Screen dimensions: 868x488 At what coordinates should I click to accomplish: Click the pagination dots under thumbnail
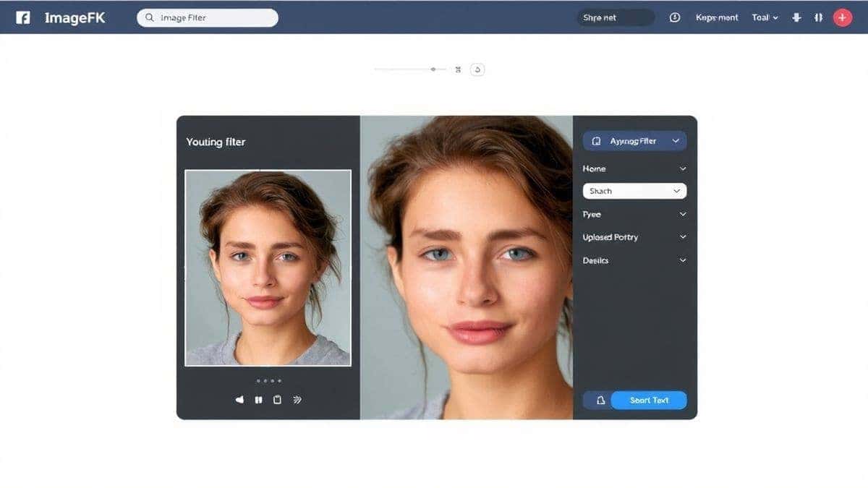point(269,381)
